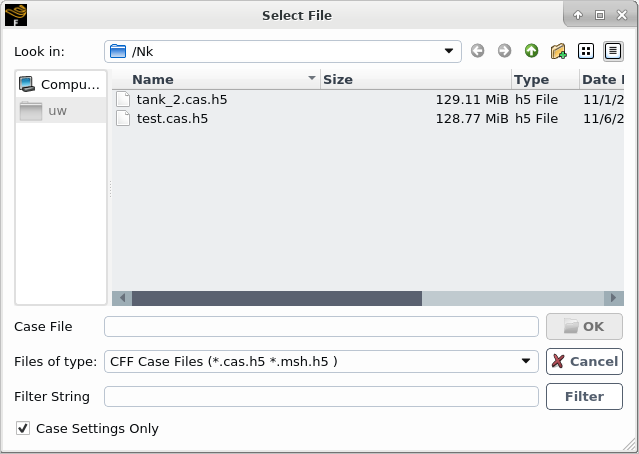Maximize the Select File dialog
Image resolution: width=639 pixels, height=454 pixels.
(x=600, y=15)
